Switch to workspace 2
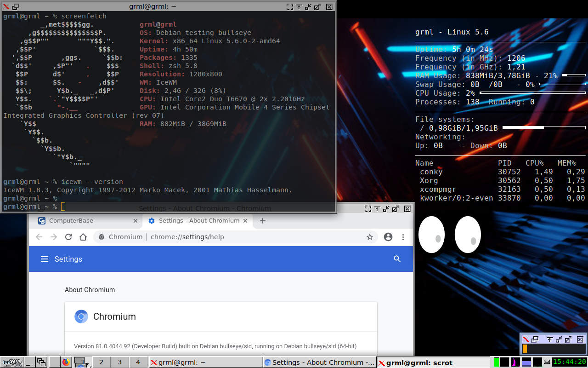588x368 pixels. pos(101,362)
